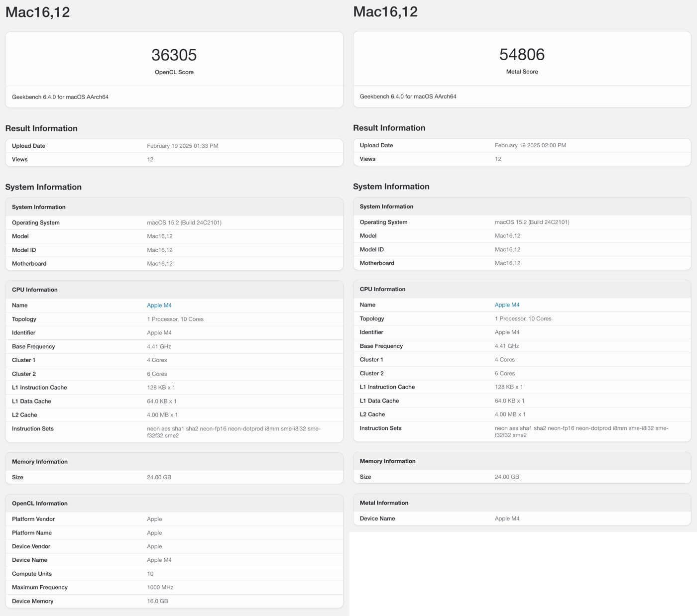Click Cluster 2 value '6 Cores' in the Metal result
Image resolution: width=697 pixels, height=616 pixels.
click(505, 374)
